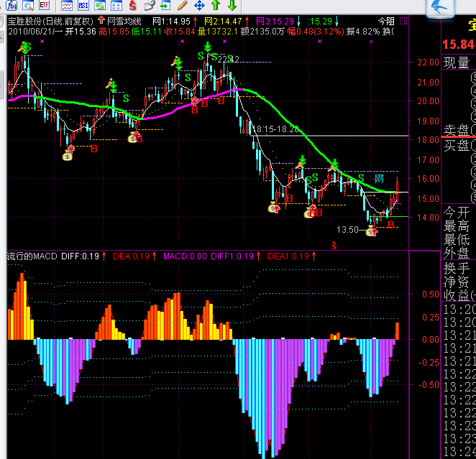Click the 网雪均线 indicator name
Screen dimensions: 476x459
[120, 22]
